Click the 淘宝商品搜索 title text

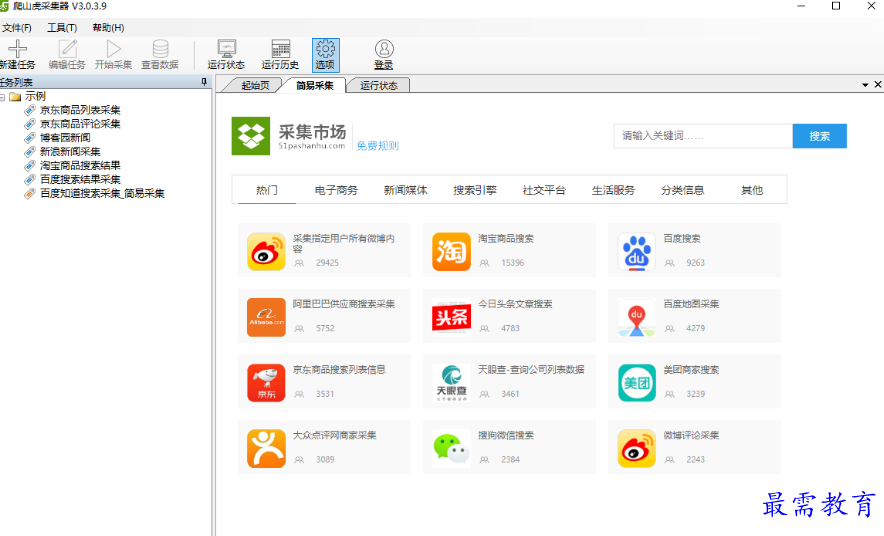[506, 238]
